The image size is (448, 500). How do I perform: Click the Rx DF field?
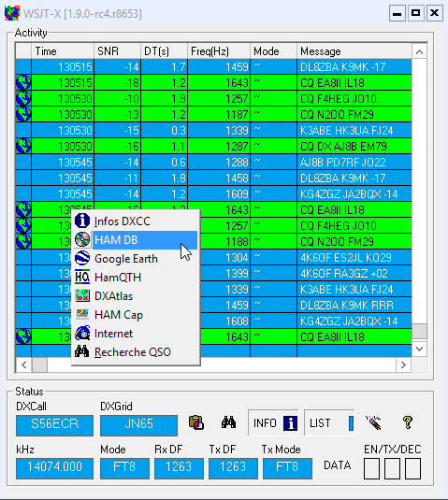(179, 468)
